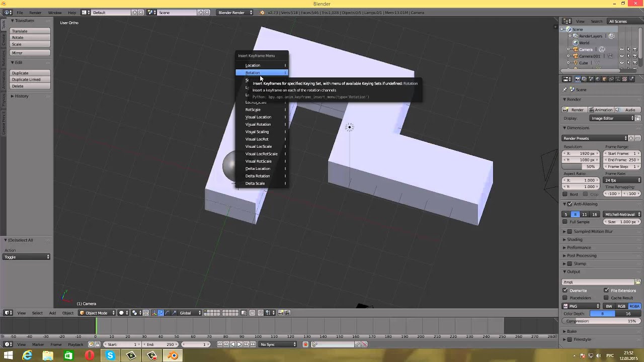Image resolution: width=644 pixels, height=362 pixels.
Task: Open the Image Editor display dropdown
Action: click(x=613, y=118)
